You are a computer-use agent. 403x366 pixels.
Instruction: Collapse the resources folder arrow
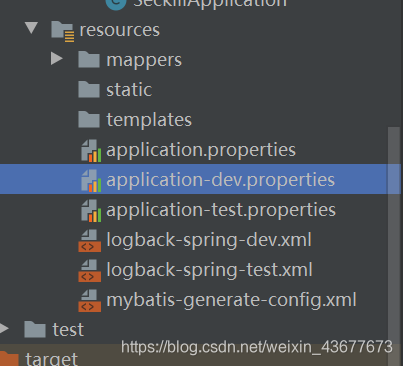pos(31,28)
